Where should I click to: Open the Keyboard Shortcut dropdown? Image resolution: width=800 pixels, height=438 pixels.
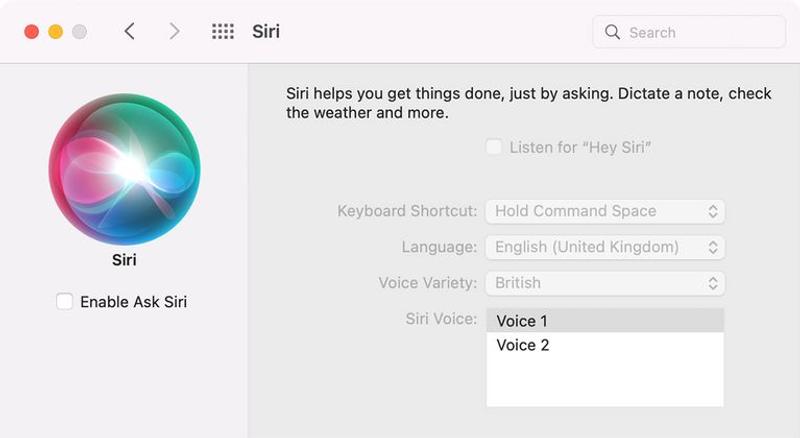pyautogui.click(x=605, y=211)
